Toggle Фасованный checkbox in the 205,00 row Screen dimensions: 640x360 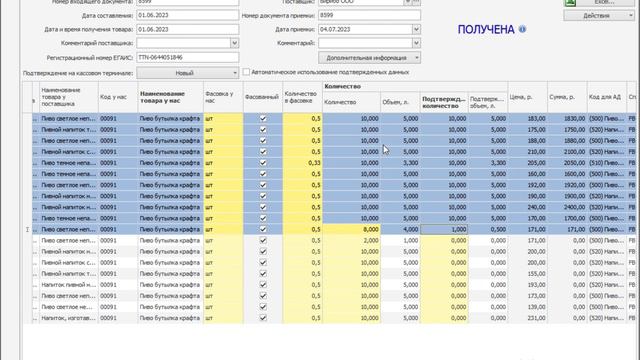tap(263, 163)
